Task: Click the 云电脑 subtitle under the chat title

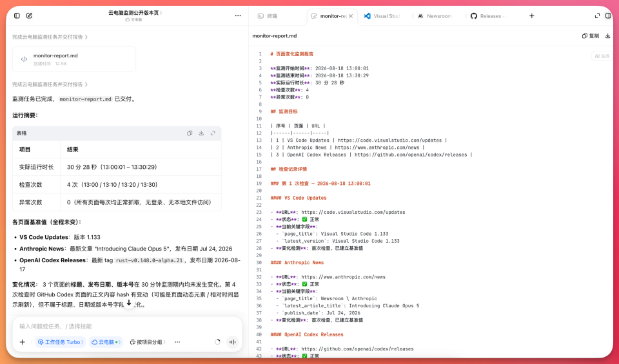Action: click(x=134, y=20)
